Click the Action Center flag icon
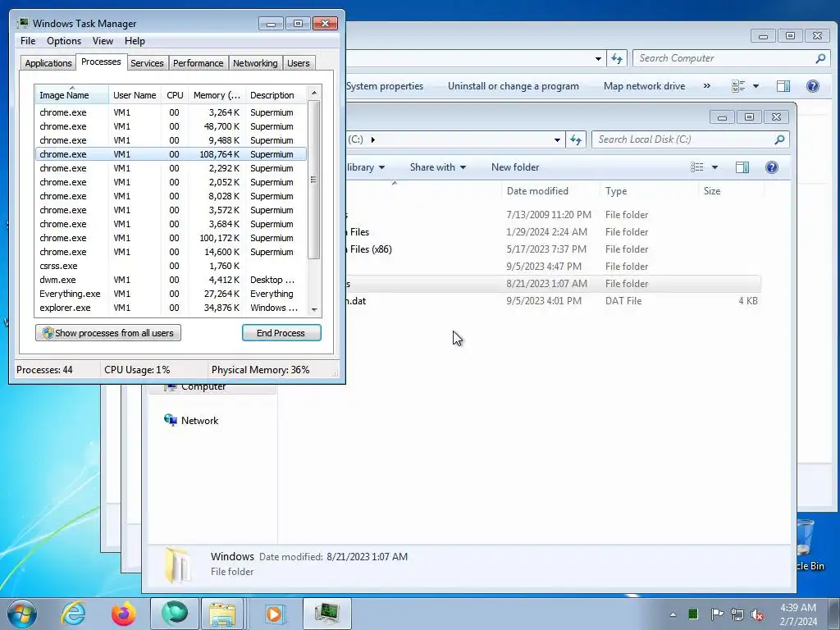Screen dimensions: 840x630 716,614
